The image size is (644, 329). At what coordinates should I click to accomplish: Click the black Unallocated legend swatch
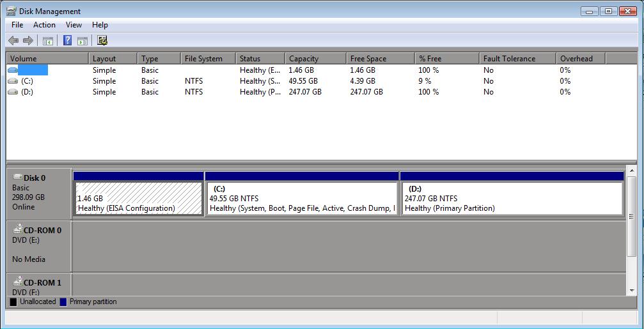pyautogui.click(x=13, y=302)
